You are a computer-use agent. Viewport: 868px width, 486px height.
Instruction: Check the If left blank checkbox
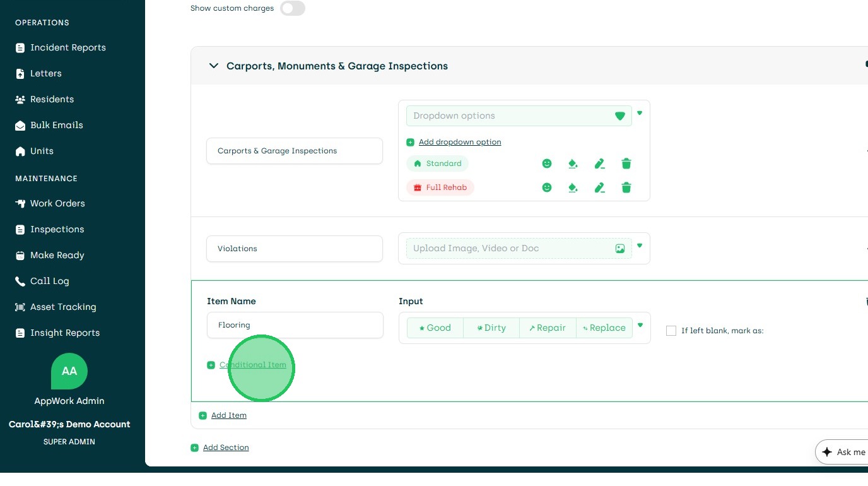click(x=671, y=331)
